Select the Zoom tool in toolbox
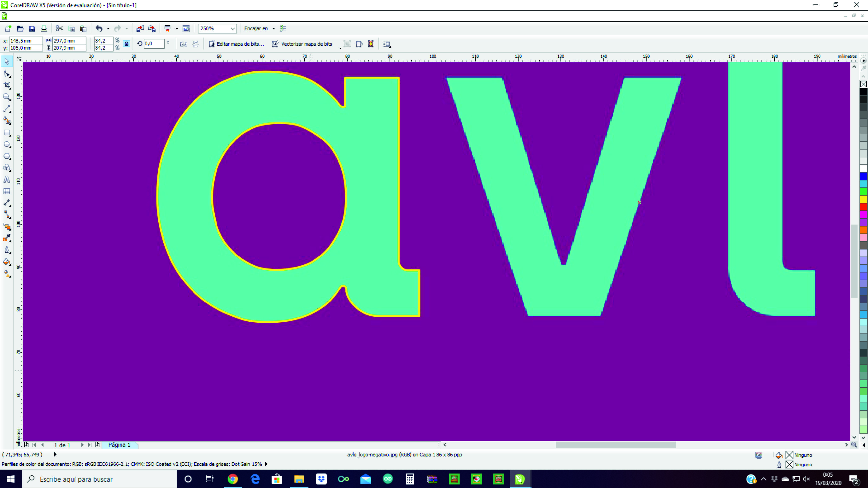868x488 pixels. click(7, 97)
